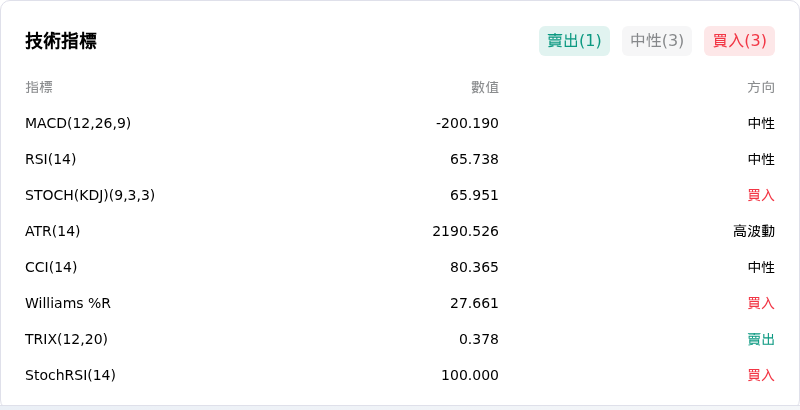Click the gray 中性(3) badge
Image resolution: width=800 pixels, height=410 pixels.
click(x=657, y=41)
